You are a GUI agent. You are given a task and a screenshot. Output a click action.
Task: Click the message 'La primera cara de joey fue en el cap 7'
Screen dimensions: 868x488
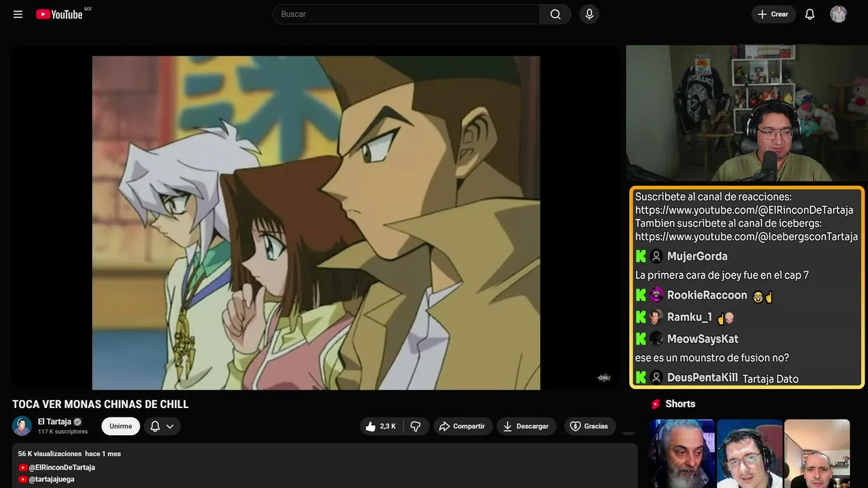(x=722, y=275)
